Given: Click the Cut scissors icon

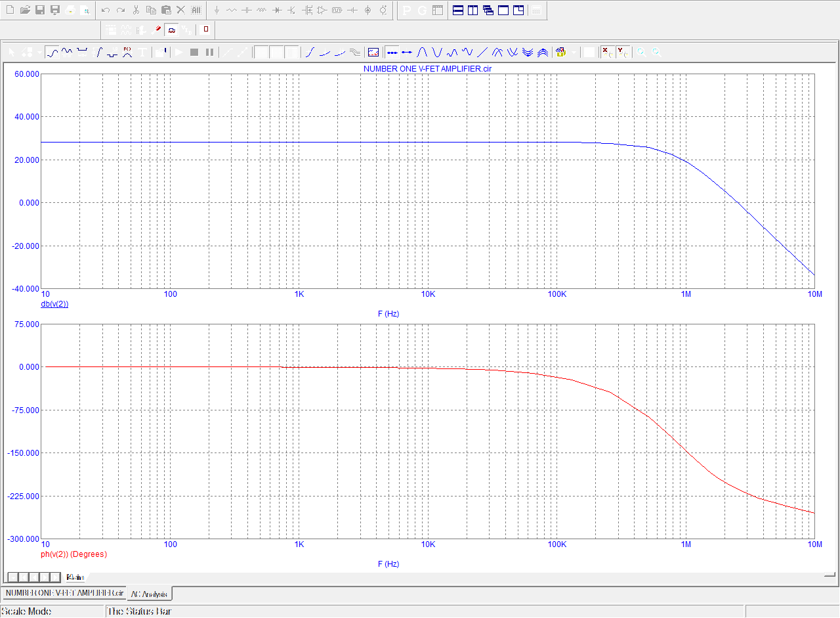Looking at the screenshot, I should [x=136, y=10].
